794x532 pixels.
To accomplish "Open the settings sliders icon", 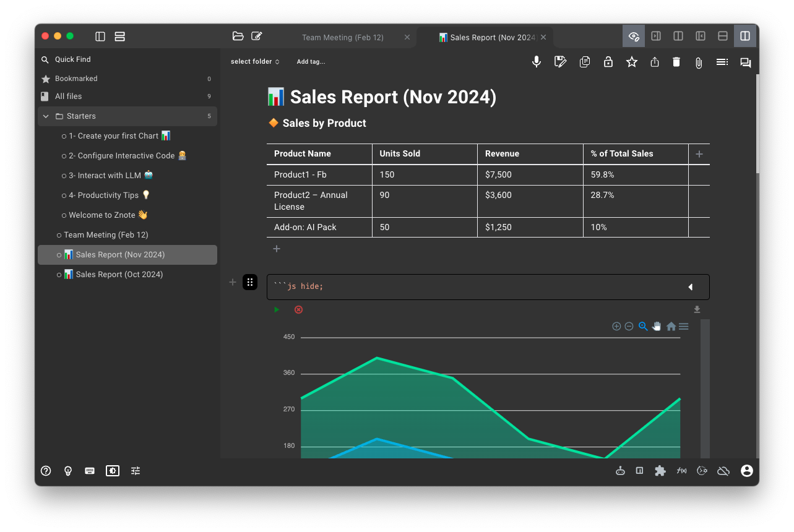I will click(x=136, y=471).
